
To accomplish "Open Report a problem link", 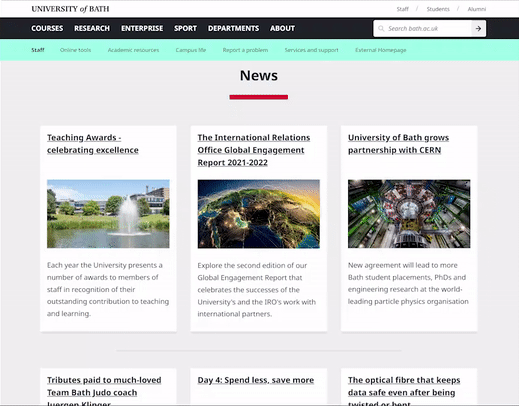I will [x=245, y=50].
